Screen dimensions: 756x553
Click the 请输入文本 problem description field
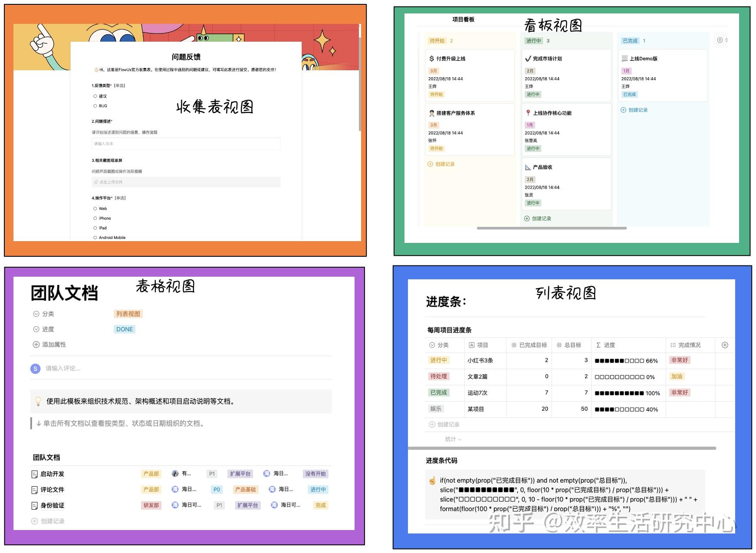[x=186, y=144]
